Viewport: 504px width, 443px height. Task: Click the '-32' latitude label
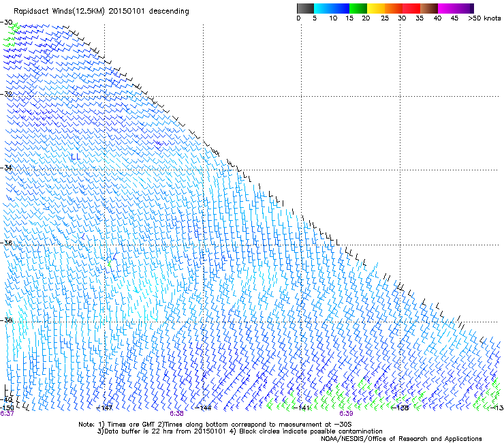point(6,94)
